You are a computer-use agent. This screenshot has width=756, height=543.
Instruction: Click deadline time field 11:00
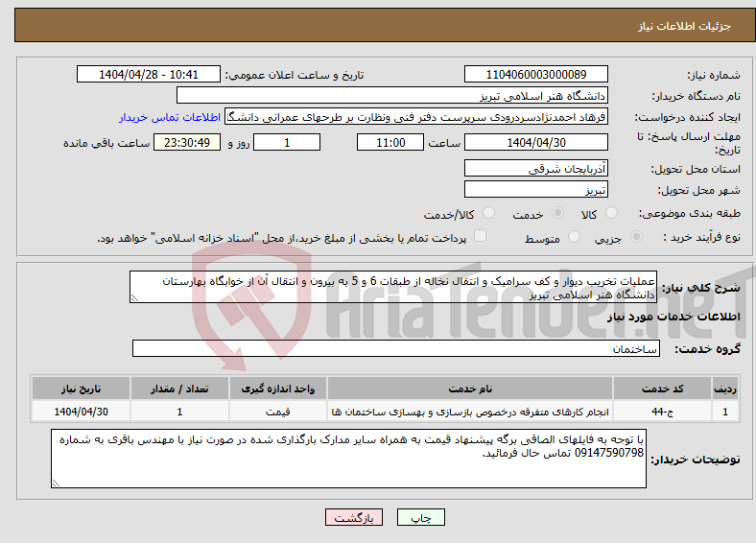[390, 142]
